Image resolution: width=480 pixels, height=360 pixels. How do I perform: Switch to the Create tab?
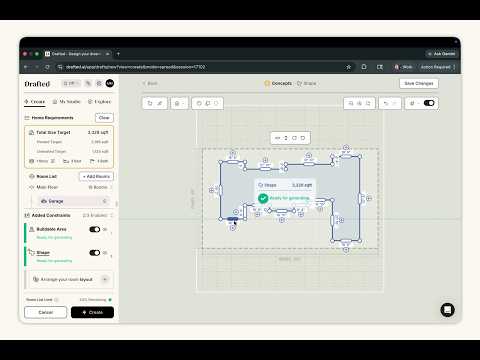click(x=35, y=102)
